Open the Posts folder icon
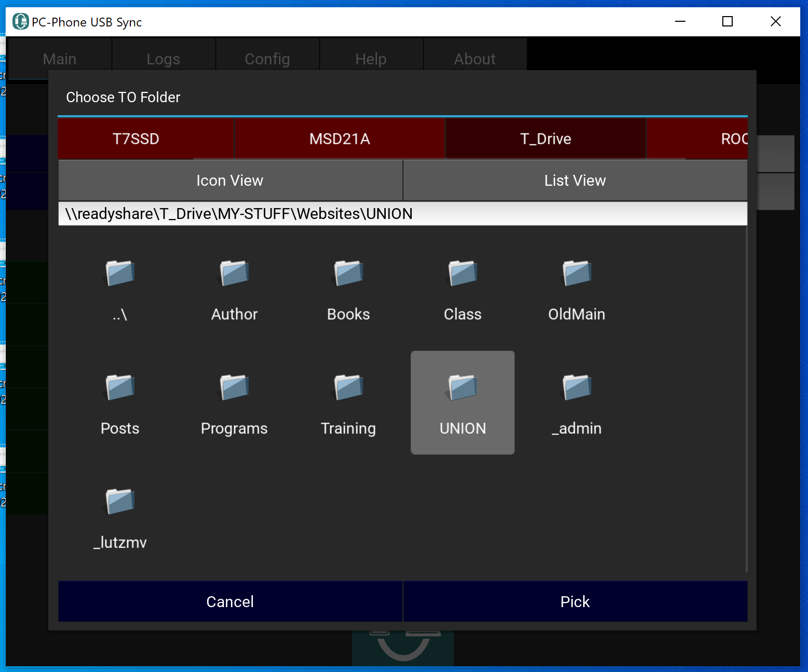This screenshot has height=672, width=808. (120, 387)
